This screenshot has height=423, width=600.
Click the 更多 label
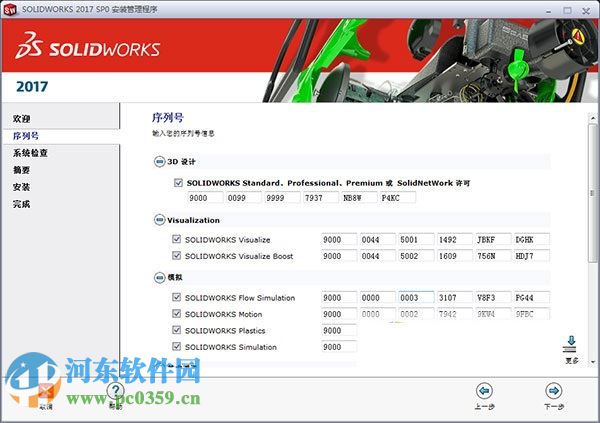click(x=572, y=361)
